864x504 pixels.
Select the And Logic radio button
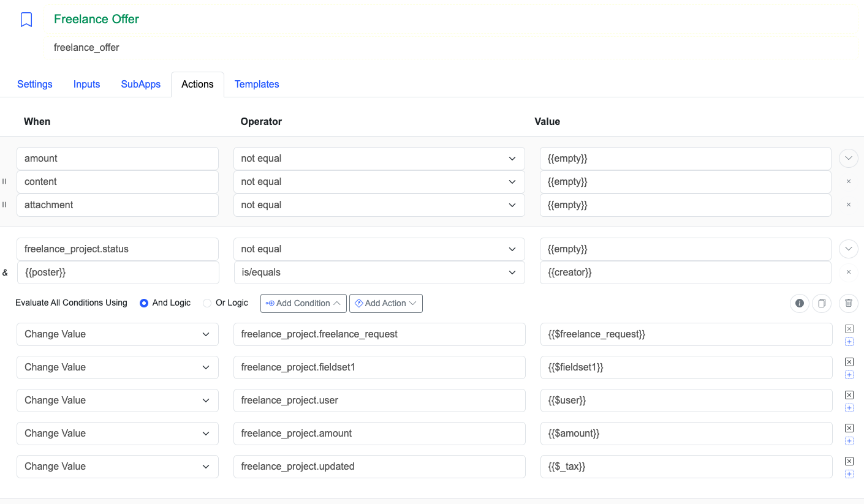(144, 303)
